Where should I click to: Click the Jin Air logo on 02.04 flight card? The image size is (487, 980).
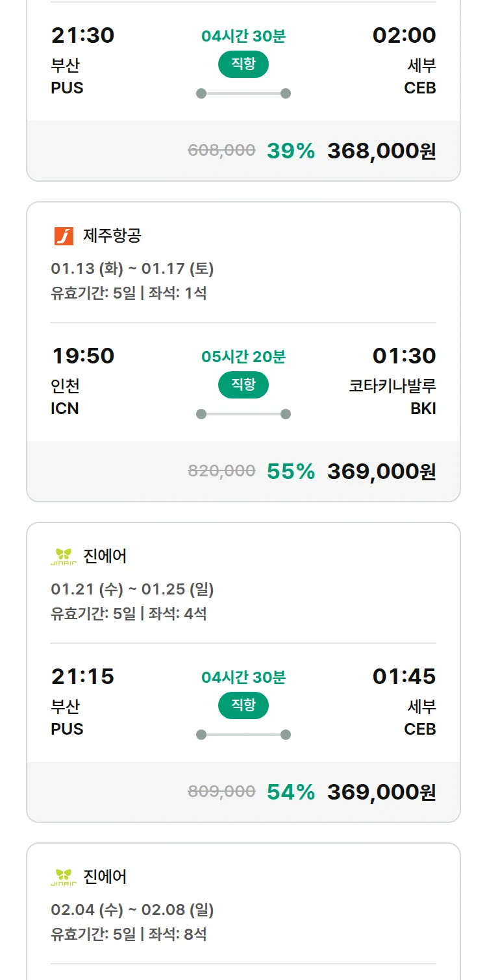64,877
